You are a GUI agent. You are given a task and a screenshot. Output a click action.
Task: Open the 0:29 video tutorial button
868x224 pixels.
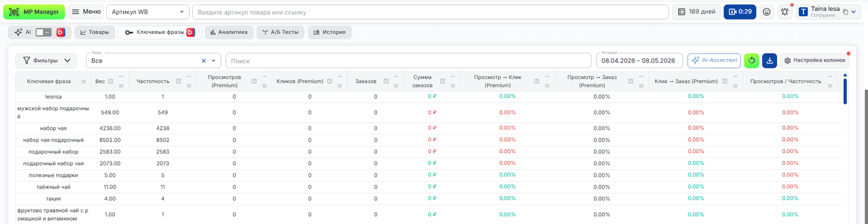740,12
